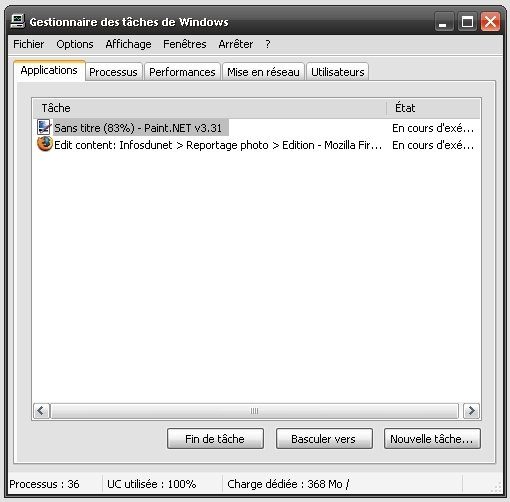Click the Nouvelle tâche button
This screenshot has height=502, width=510.
point(432,439)
